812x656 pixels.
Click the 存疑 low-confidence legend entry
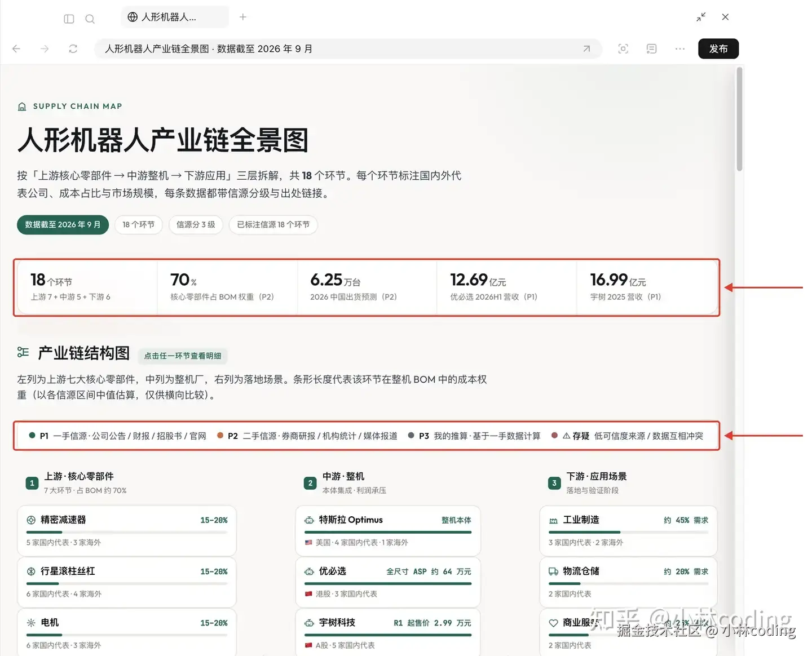pos(627,436)
